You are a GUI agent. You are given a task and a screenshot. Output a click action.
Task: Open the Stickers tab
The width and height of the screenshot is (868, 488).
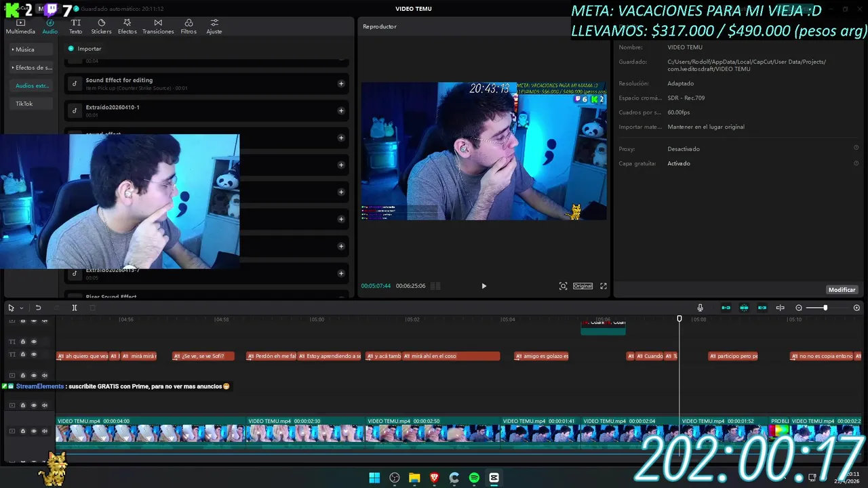coord(101,26)
